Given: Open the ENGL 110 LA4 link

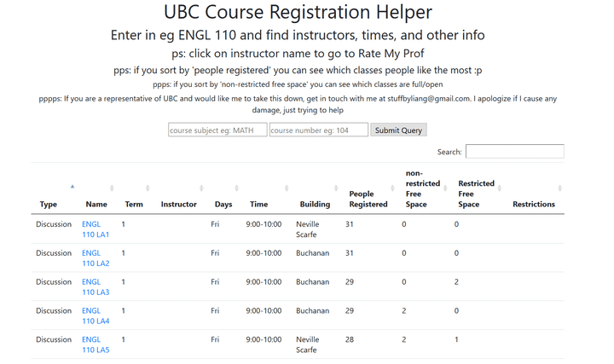Looking at the screenshot, I should pos(96,316).
